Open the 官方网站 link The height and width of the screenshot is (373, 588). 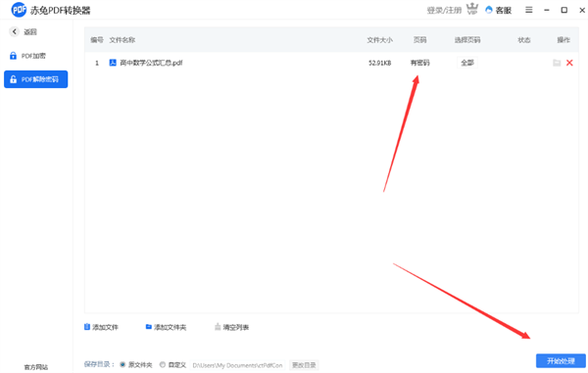pos(36,367)
